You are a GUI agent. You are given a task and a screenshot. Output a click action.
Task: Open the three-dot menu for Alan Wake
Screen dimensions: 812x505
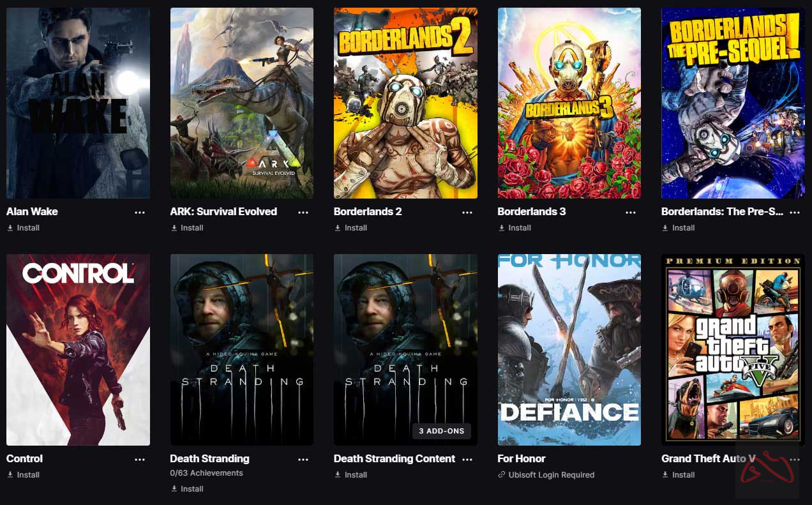(x=140, y=212)
